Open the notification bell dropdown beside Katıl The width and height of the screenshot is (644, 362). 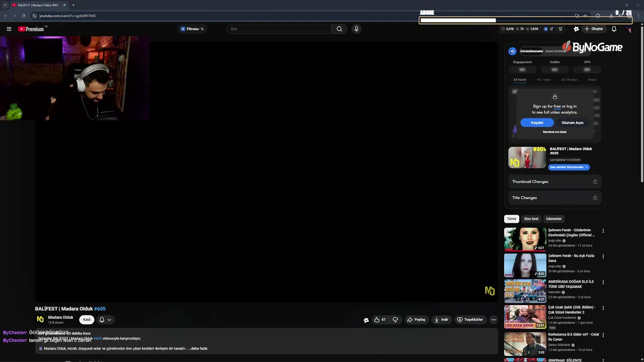click(105, 320)
